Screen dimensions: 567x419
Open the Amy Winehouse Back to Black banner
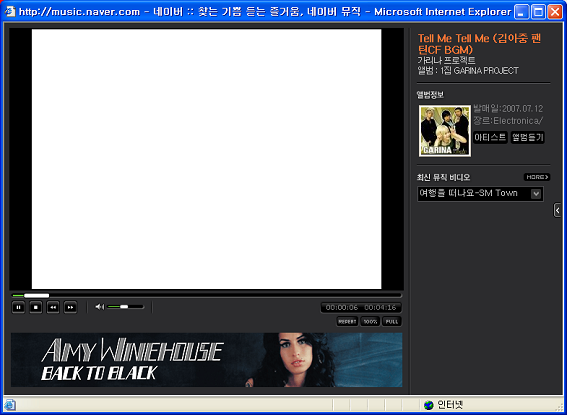(x=206, y=360)
